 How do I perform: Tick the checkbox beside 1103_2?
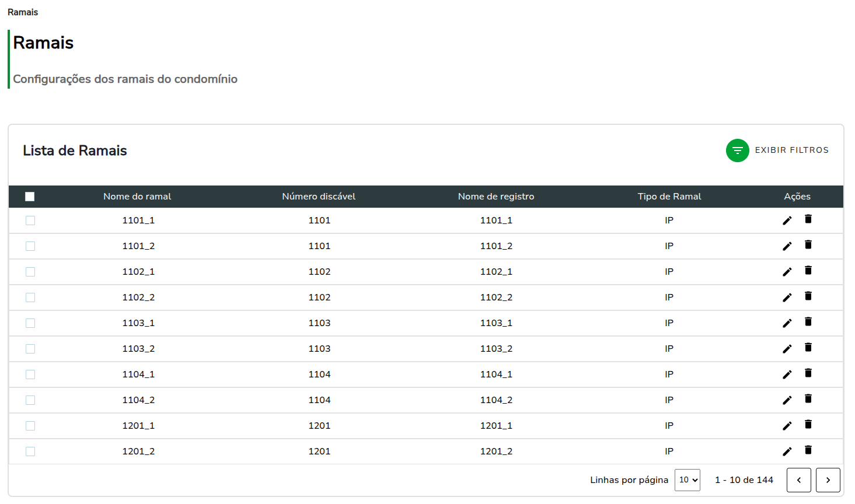tap(30, 349)
